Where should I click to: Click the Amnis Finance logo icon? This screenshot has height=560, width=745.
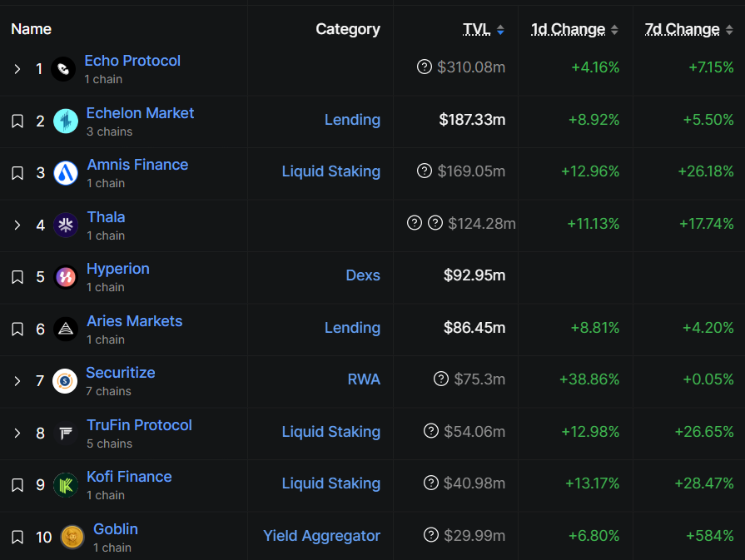pyautogui.click(x=66, y=172)
